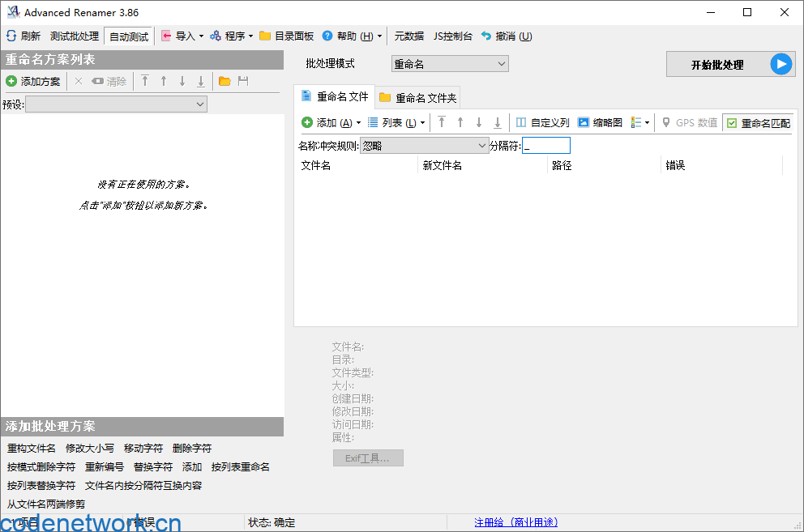Move method down in the methods toolbar
Image resolution: width=804 pixels, height=532 pixels.
(x=182, y=81)
